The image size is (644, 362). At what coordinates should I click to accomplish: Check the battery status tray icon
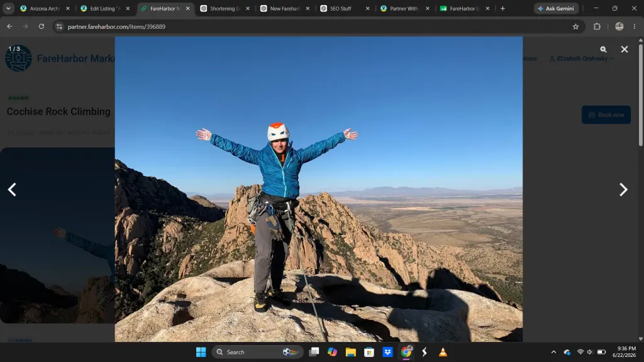coord(601,352)
